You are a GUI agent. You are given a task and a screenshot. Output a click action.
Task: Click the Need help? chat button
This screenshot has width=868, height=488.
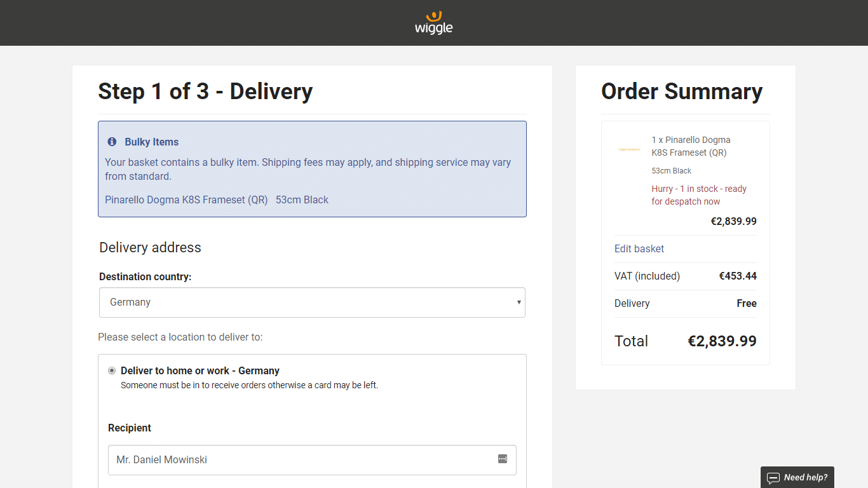pos(797,477)
